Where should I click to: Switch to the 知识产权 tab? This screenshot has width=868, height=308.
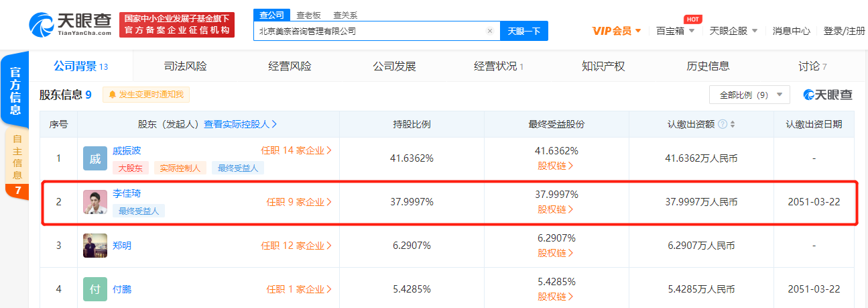tap(604, 66)
